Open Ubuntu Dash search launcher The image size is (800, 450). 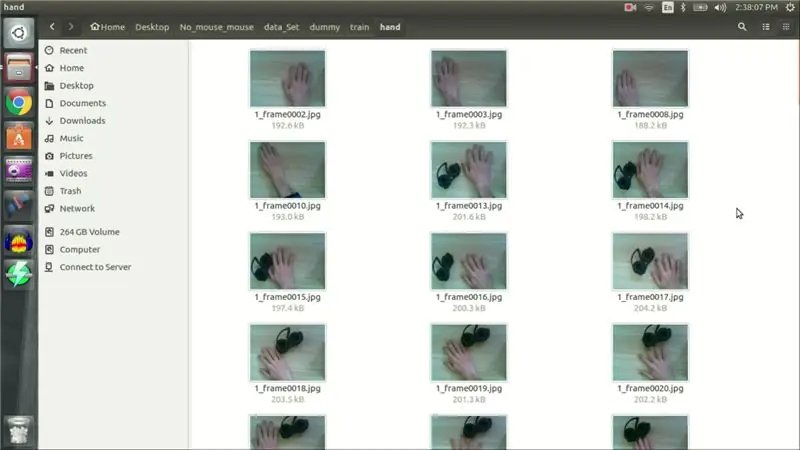click(x=19, y=33)
